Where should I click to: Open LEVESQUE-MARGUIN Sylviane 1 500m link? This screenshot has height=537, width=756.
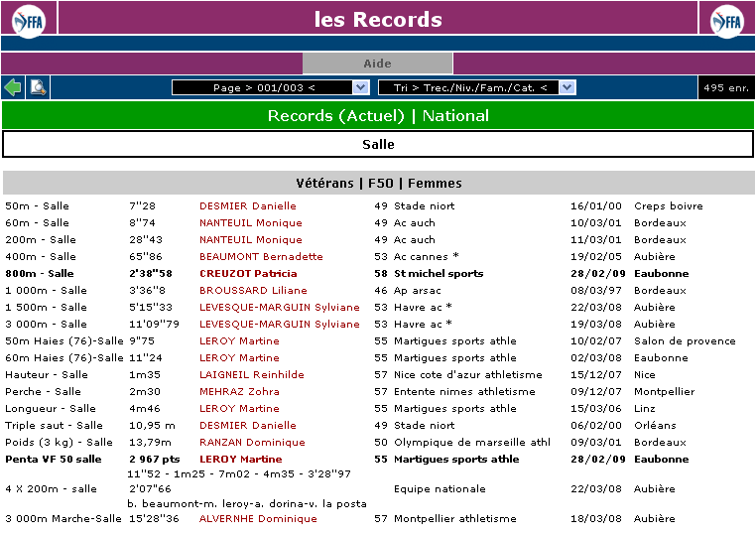click(280, 308)
